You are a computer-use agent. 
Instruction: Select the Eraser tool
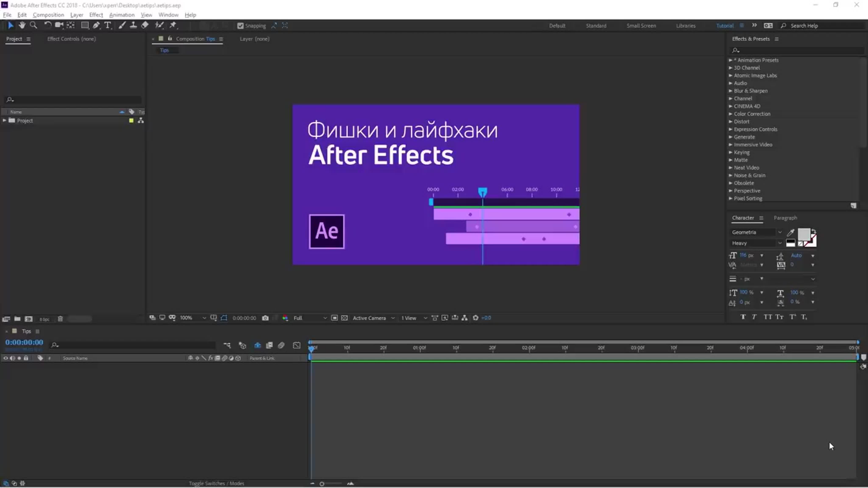pos(145,25)
